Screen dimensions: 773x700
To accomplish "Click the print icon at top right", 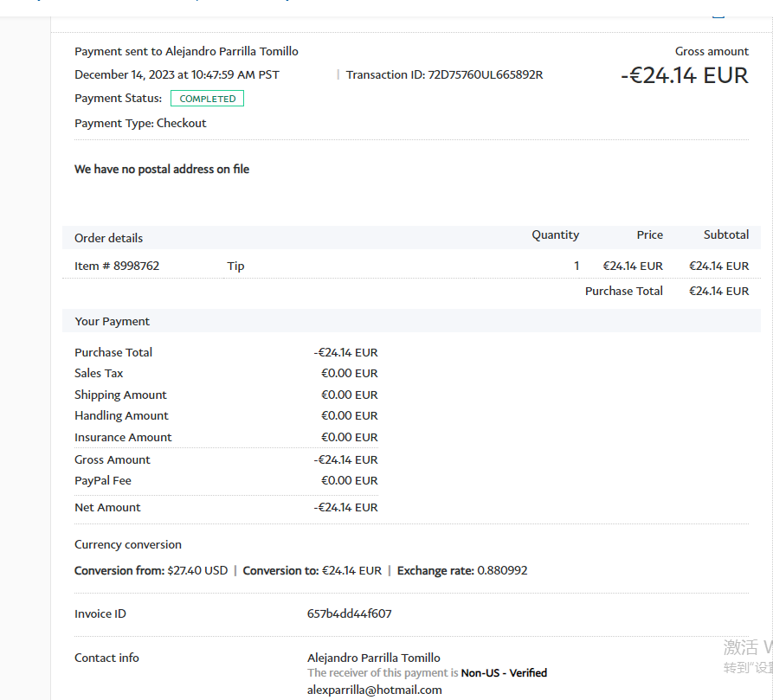I will pos(717,13).
